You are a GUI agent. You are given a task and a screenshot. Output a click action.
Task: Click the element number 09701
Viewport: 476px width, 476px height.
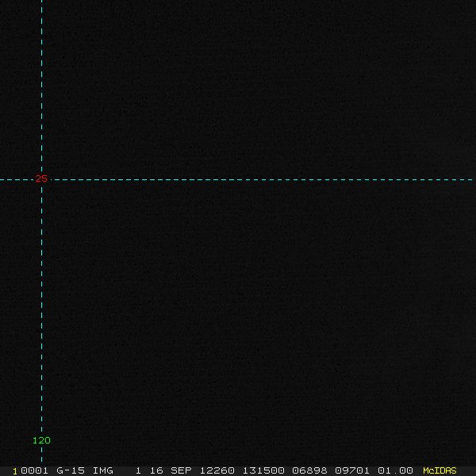click(x=352, y=470)
